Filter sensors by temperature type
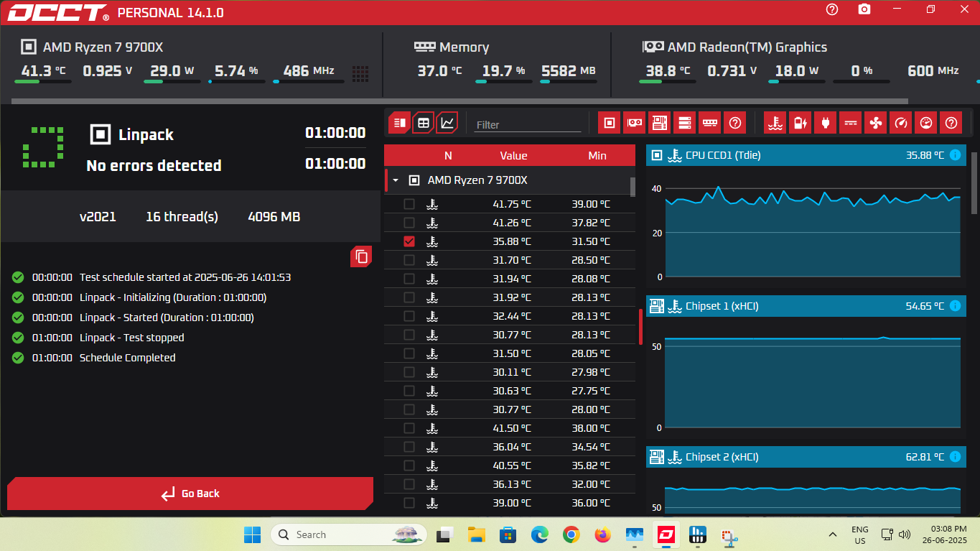 (x=774, y=123)
